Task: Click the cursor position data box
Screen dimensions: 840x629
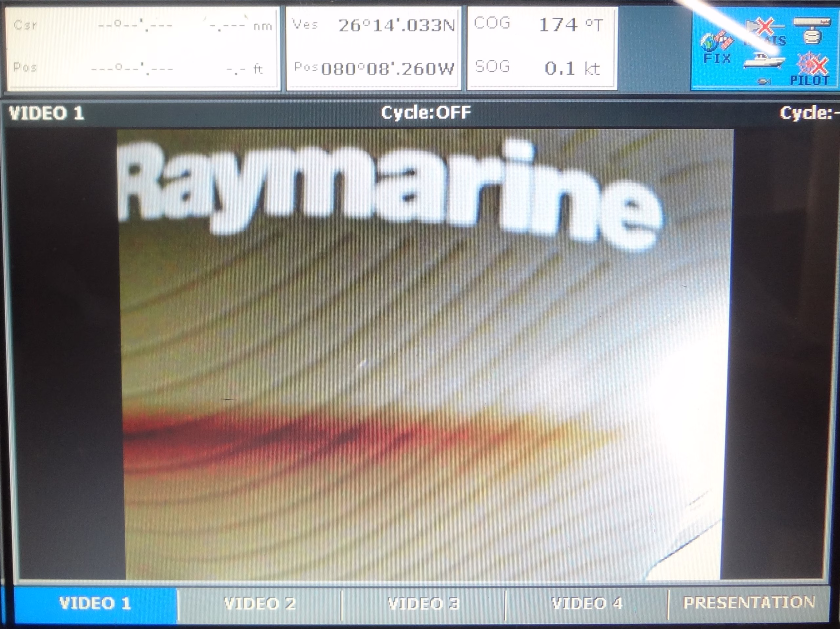Action: coord(143,48)
